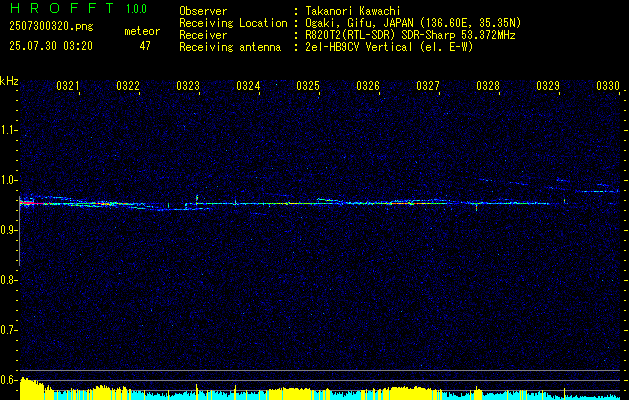
Task: Click time marker 0323
Action: click(x=188, y=86)
